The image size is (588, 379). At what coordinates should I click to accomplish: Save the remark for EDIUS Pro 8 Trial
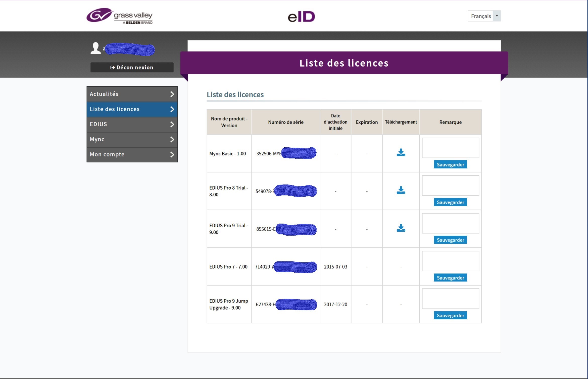450,202
